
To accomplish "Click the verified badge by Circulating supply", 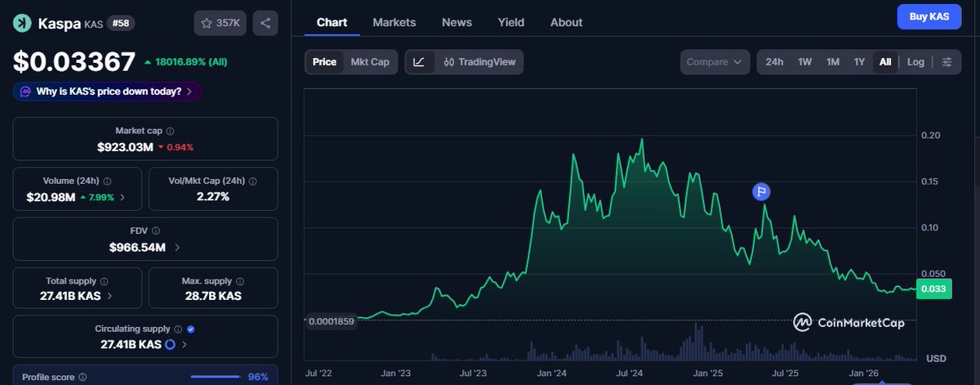I will (x=190, y=329).
